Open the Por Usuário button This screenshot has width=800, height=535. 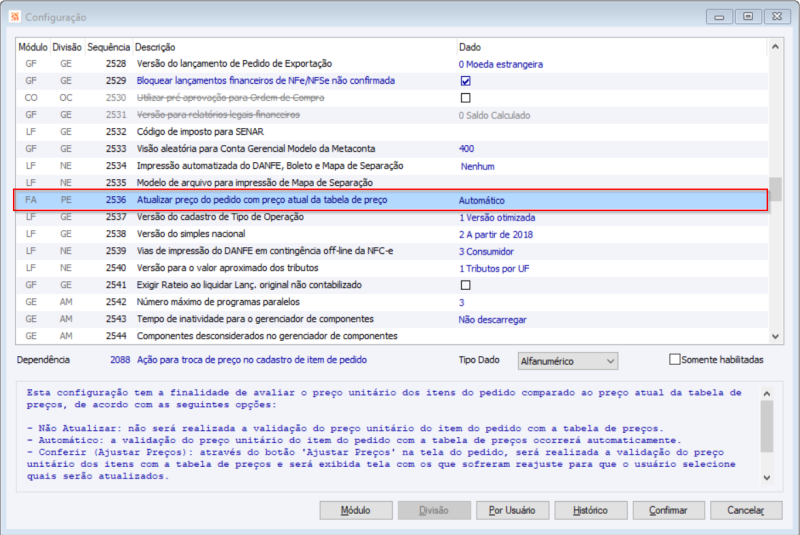512,510
